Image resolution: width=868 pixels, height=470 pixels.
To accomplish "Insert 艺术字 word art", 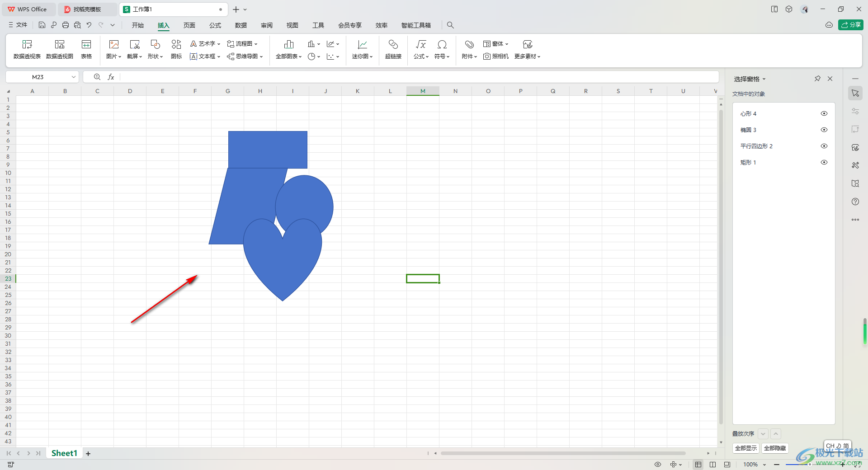I will click(205, 44).
